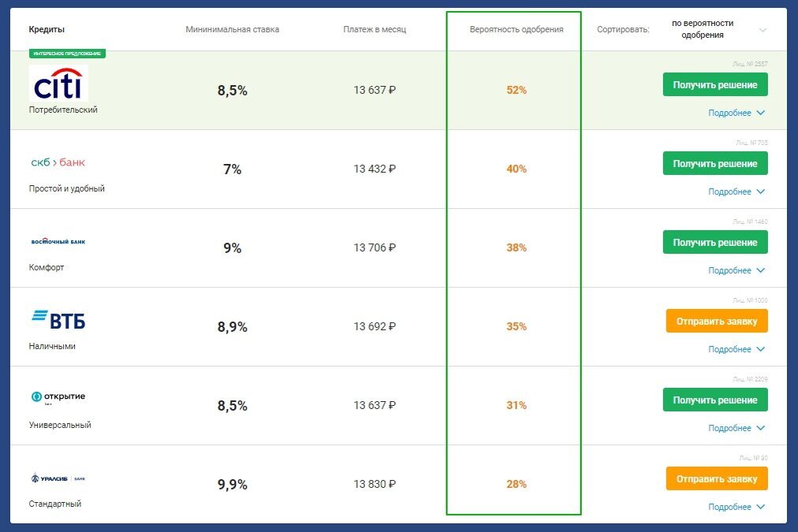Expand 'Подробнее' for the Уралсиб loan
The image size is (798, 532).
point(736,507)
